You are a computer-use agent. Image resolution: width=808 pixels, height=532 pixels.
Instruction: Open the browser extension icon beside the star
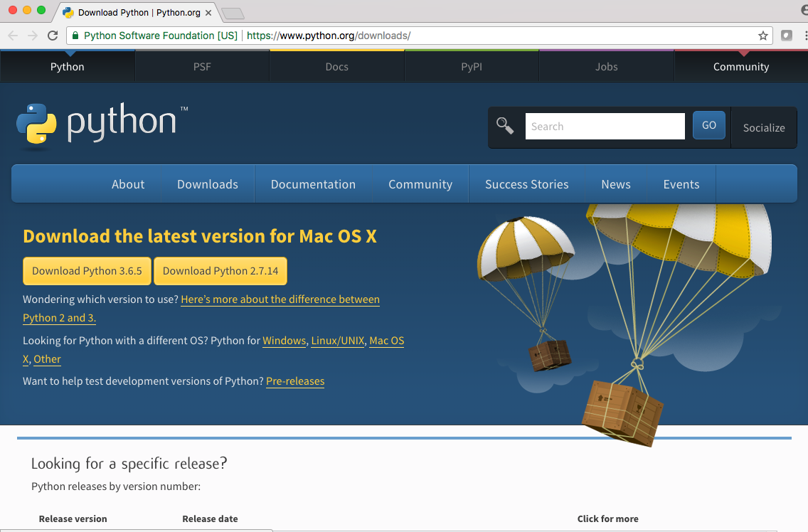tap(787, 36)
